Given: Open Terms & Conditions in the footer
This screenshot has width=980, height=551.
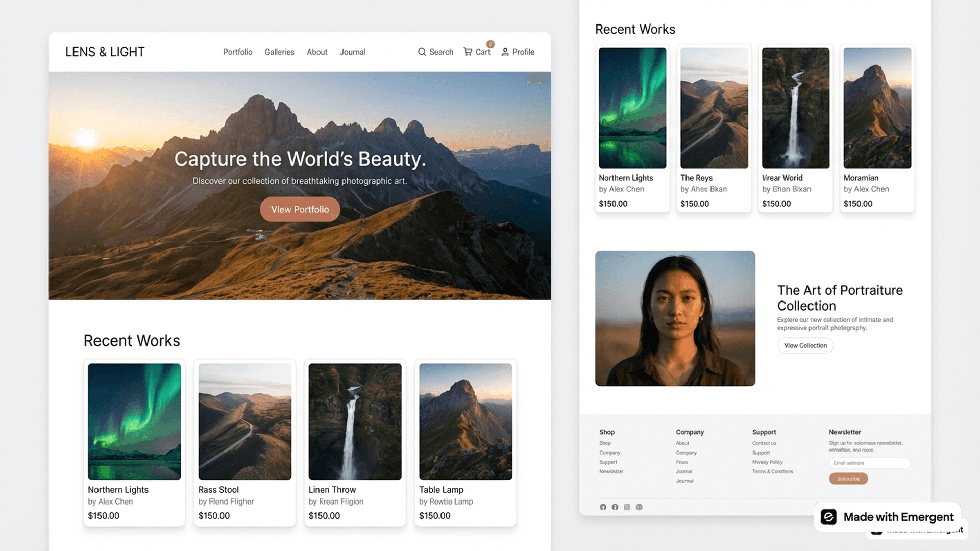Looking at the screenshot, I should (773, 471).
